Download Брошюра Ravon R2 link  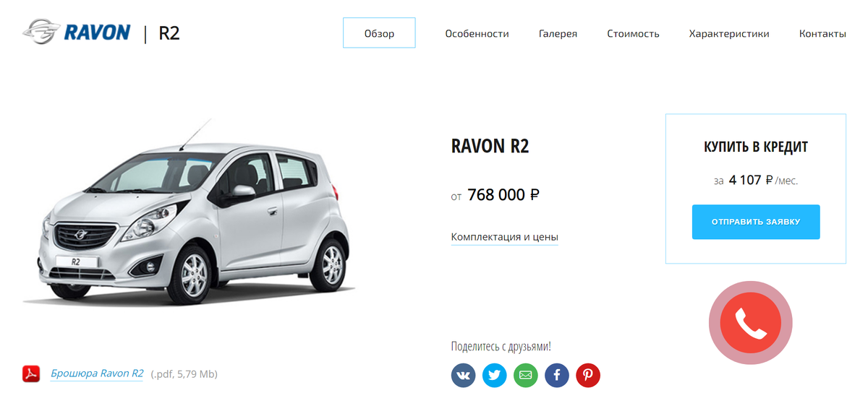[x=97, y=373]
